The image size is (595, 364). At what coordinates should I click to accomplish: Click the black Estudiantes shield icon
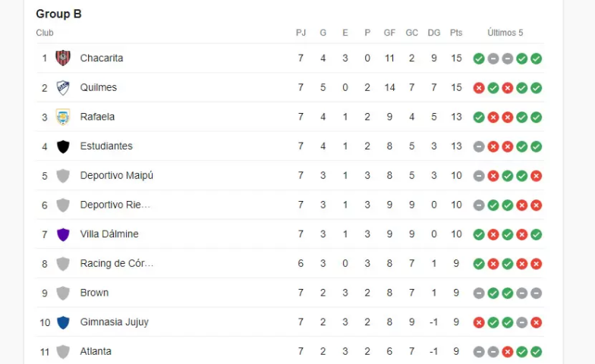click(x=63, y=146)
